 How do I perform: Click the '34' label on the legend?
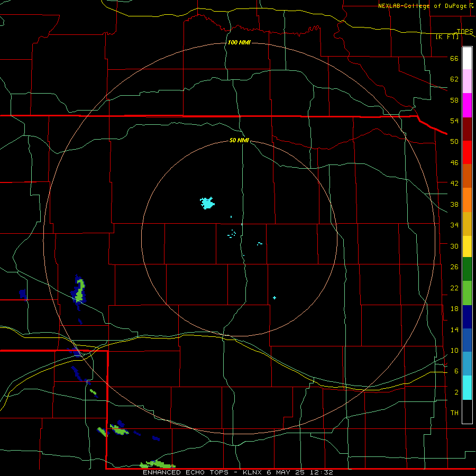[454, 225]
